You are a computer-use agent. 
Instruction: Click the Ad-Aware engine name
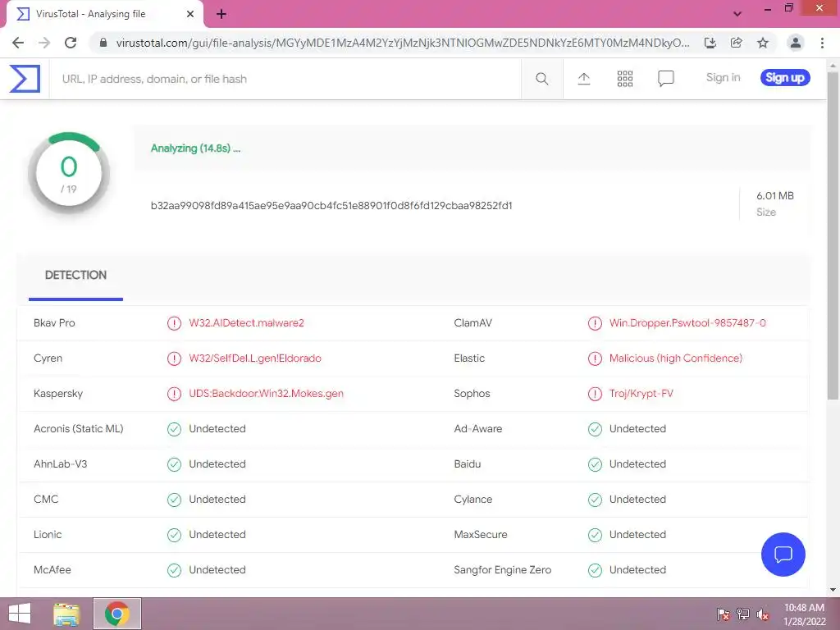[478, 428]
